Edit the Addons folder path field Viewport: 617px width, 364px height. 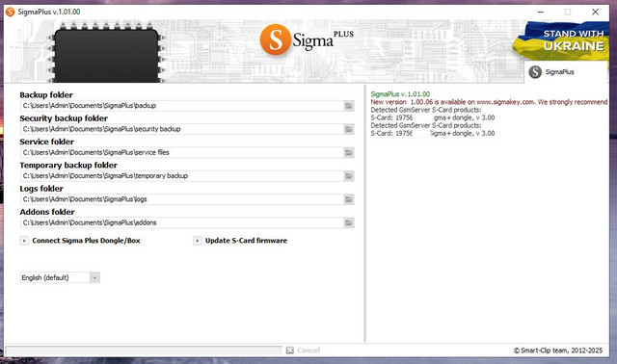click(182, 222)
